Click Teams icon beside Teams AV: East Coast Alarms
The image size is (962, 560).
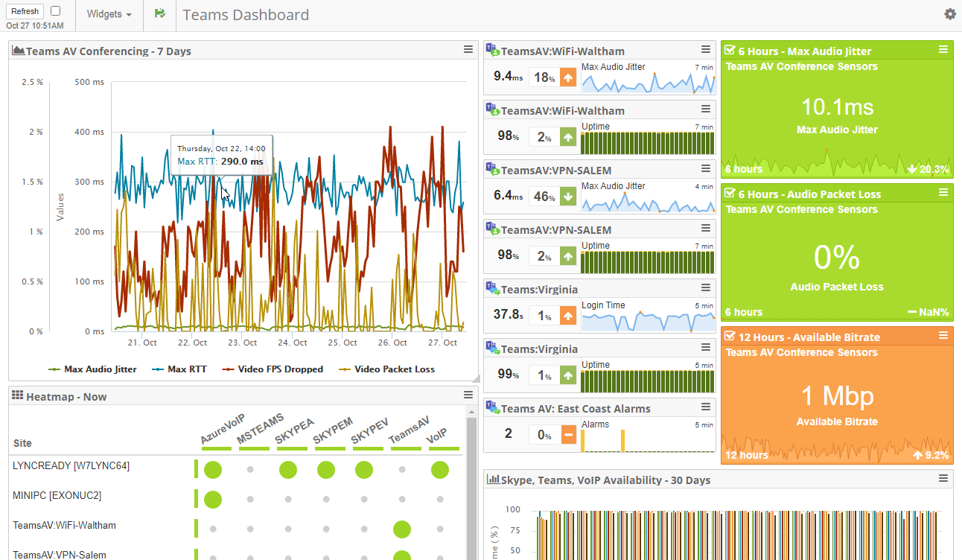point(492,407)
